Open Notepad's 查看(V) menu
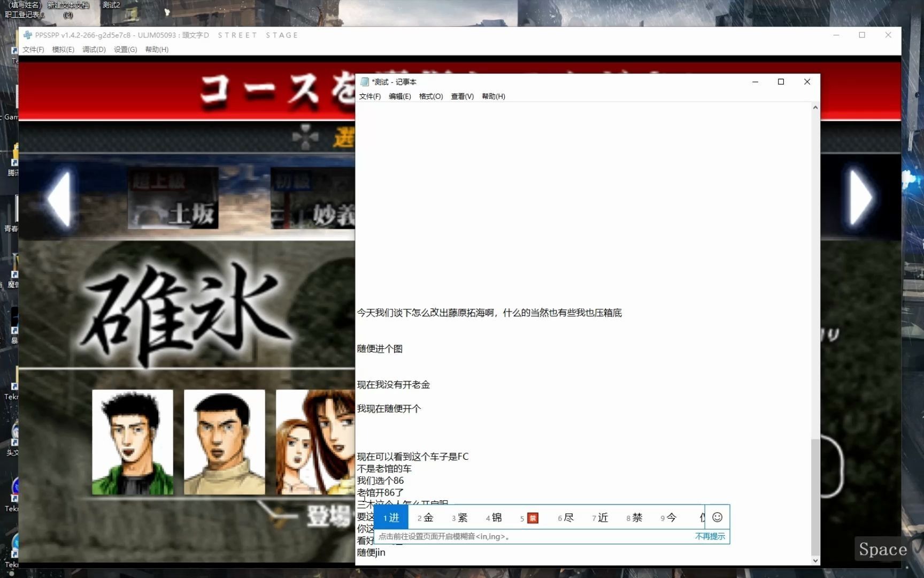 coord(461,96)
